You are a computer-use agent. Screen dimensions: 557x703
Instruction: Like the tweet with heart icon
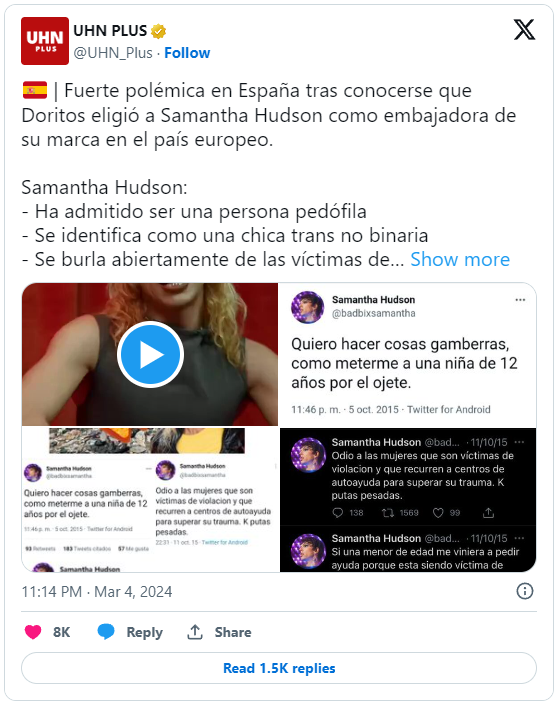pos(33,632)
